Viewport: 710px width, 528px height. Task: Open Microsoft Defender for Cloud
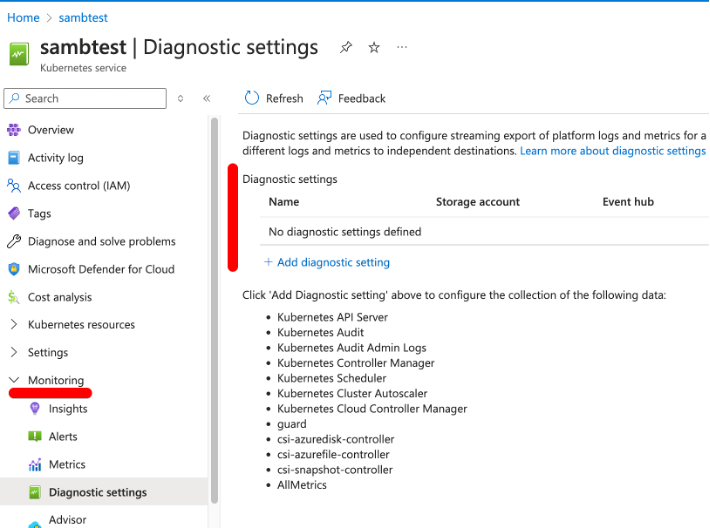pos(100,269)
